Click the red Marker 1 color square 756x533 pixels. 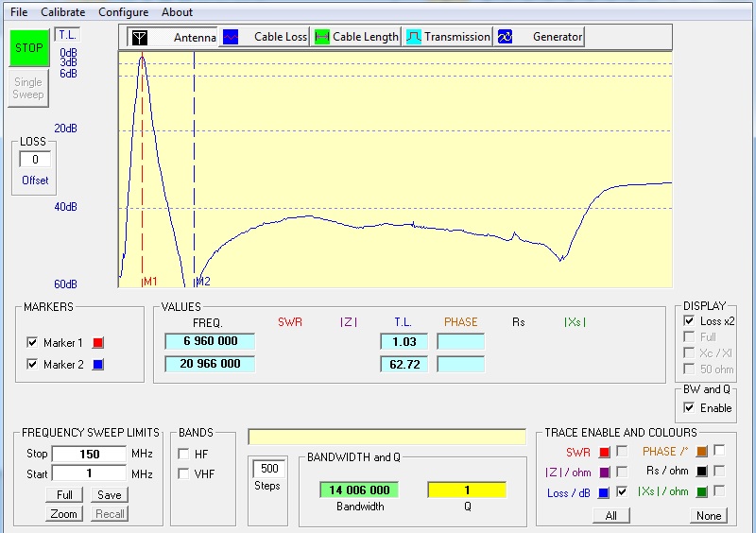coord(98,342)
